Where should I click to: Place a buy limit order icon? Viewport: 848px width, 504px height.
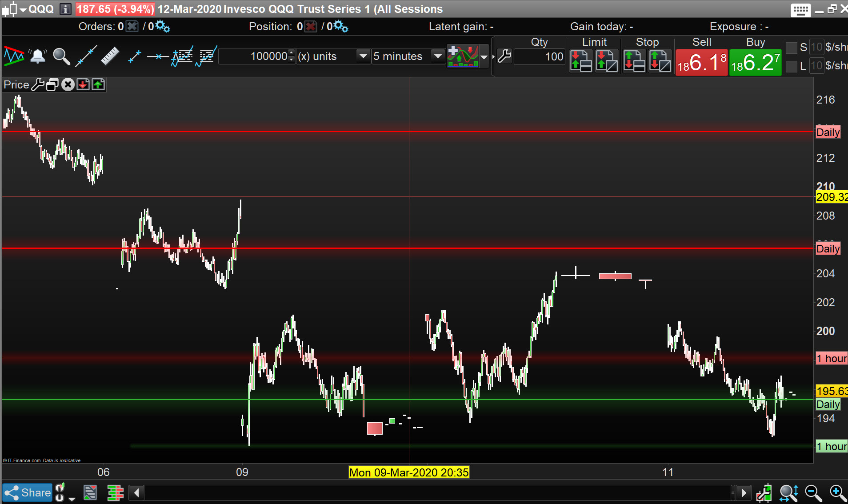581,61
